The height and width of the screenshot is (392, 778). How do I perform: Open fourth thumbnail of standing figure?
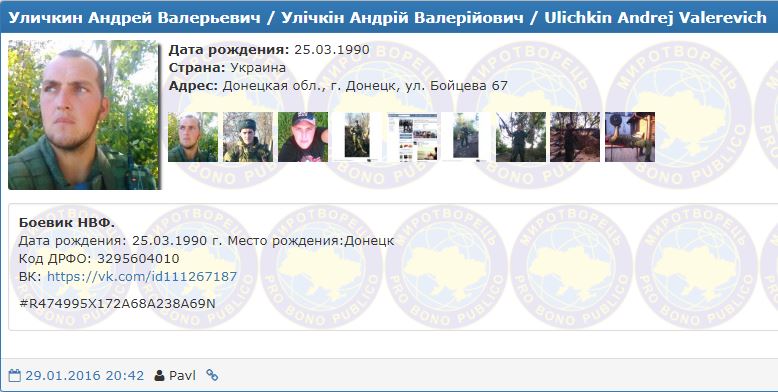coord(357,137)
